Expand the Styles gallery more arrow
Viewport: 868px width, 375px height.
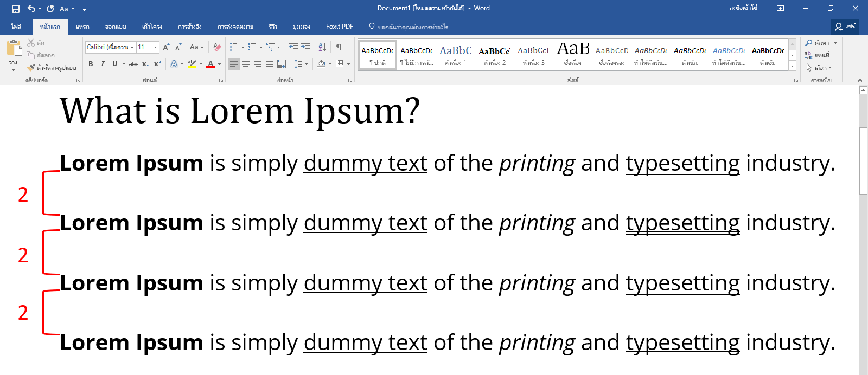793,66
